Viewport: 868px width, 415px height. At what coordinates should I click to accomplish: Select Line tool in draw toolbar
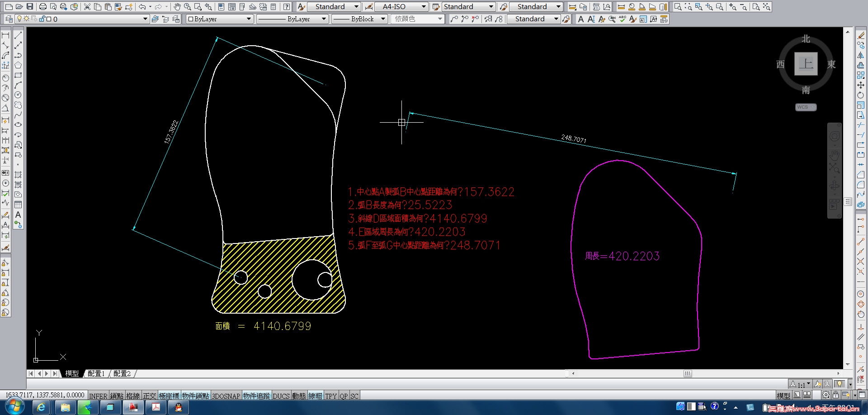[x=18, y=35]
